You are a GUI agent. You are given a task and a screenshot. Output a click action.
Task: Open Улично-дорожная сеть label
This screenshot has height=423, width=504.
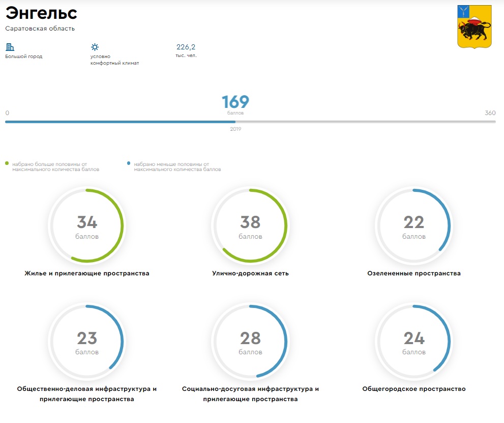(x=250, y=273)
